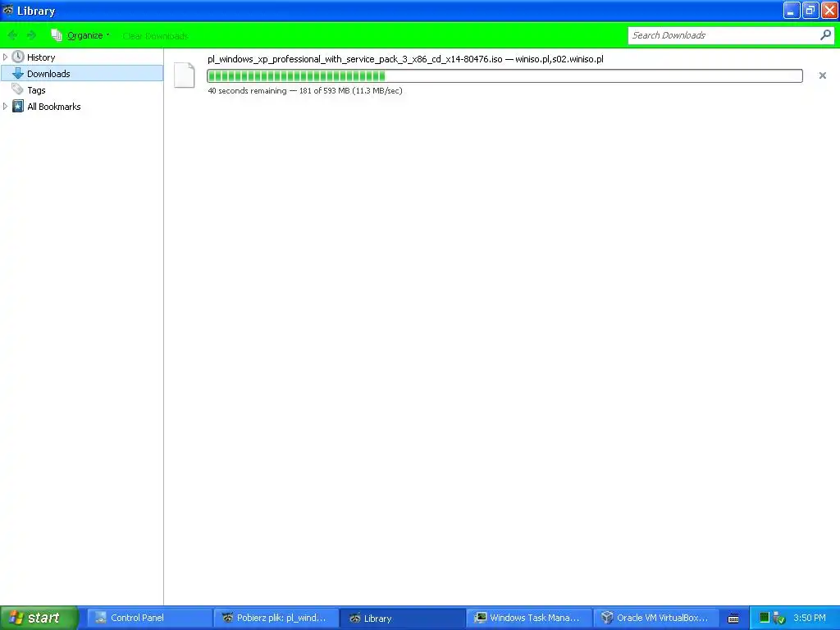The height and width of the screenshot is (630, 840).
Task: Click the download progress bar
Action: click(x=504, y=76)
